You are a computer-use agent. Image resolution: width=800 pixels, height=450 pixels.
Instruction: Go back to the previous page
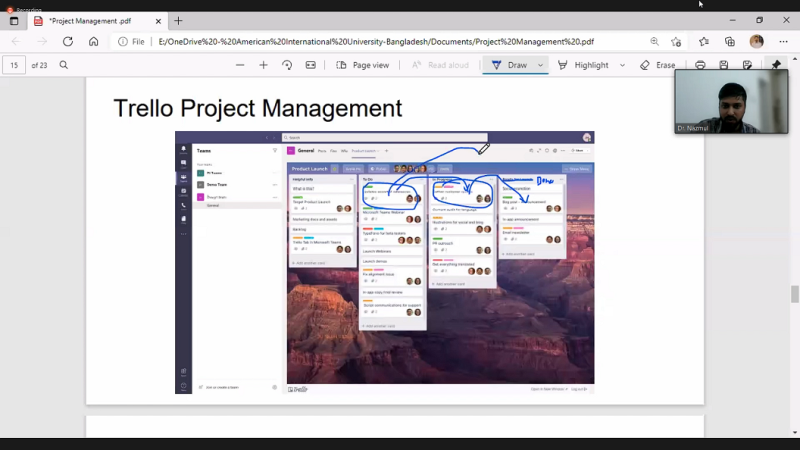(x=16, y=42)
